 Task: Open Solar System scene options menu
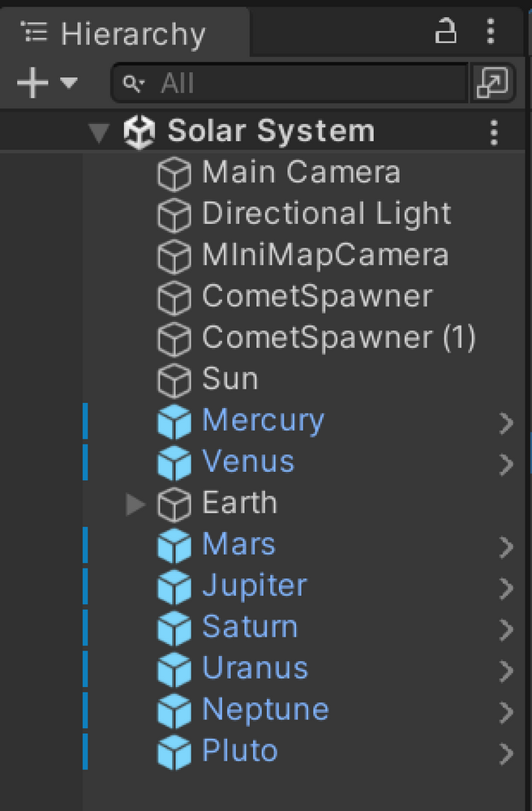pos(494,132)
